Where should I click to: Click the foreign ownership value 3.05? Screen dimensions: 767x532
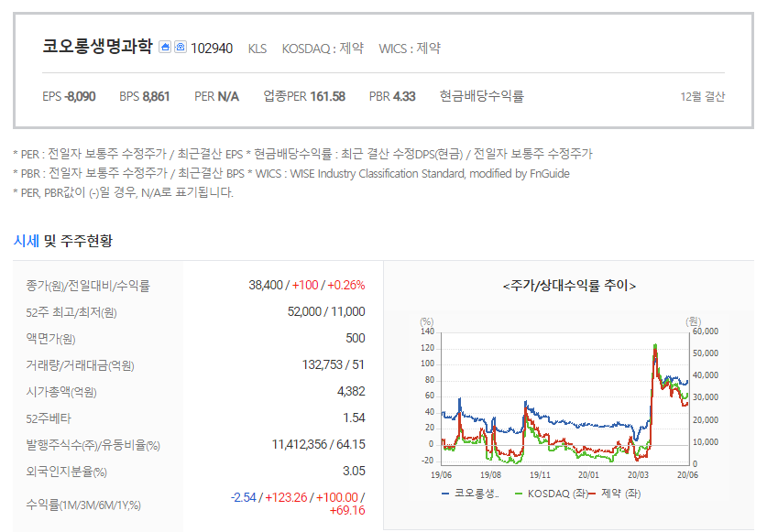pos(354,471)
